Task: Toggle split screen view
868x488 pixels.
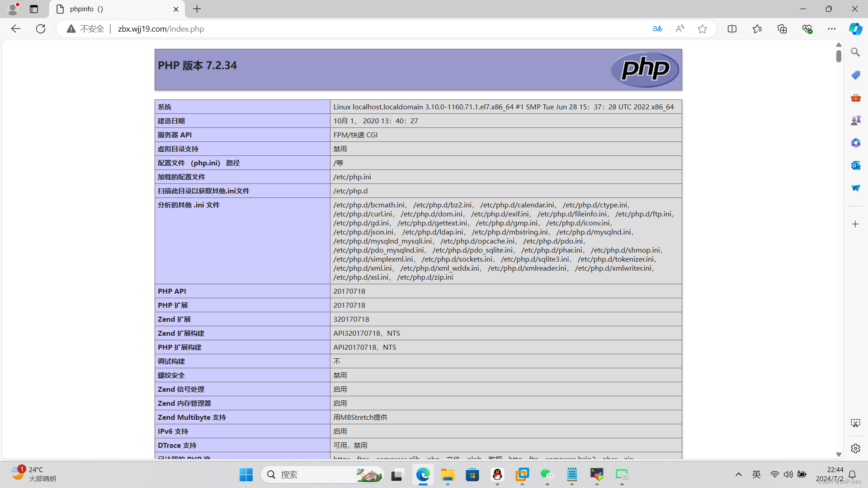Action: click(x=732, y=29)
